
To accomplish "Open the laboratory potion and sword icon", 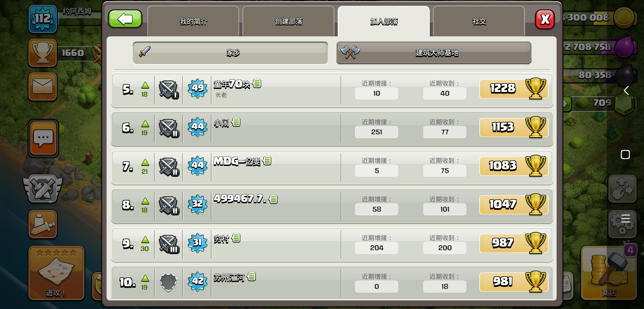I will pyautogui.click(x=43, y=224).
